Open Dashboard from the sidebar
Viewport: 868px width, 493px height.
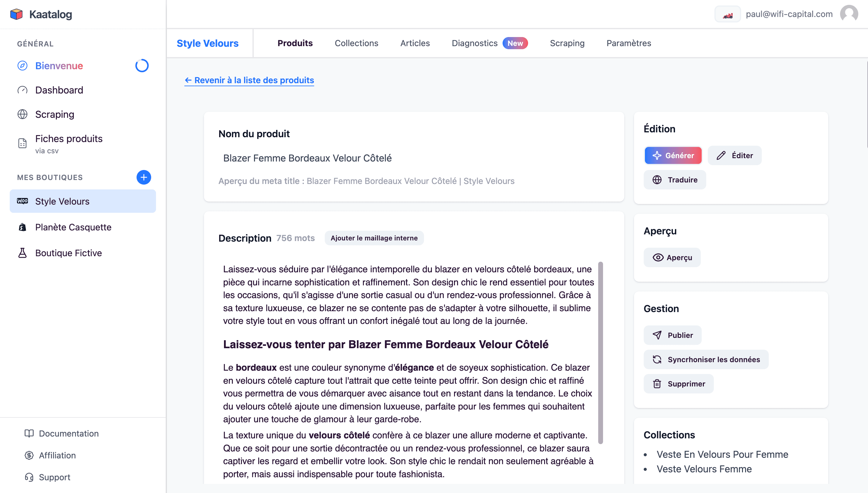[x=59, y=90]
